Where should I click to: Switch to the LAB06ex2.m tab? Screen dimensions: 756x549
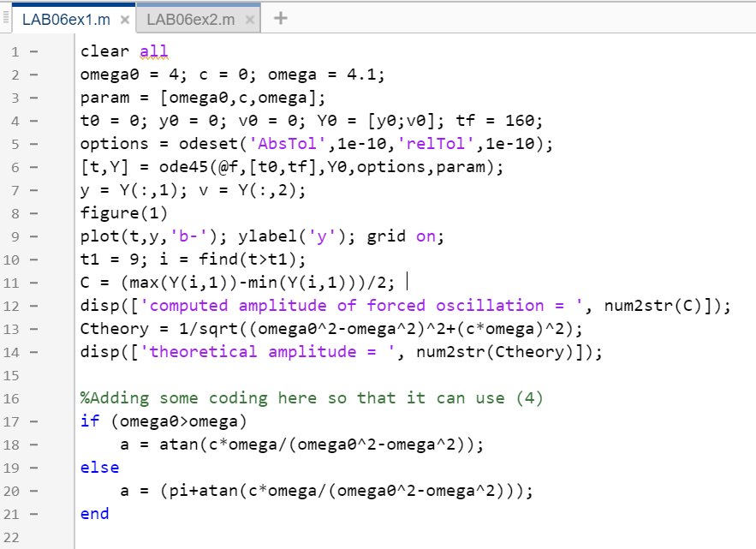pos(190,20)
